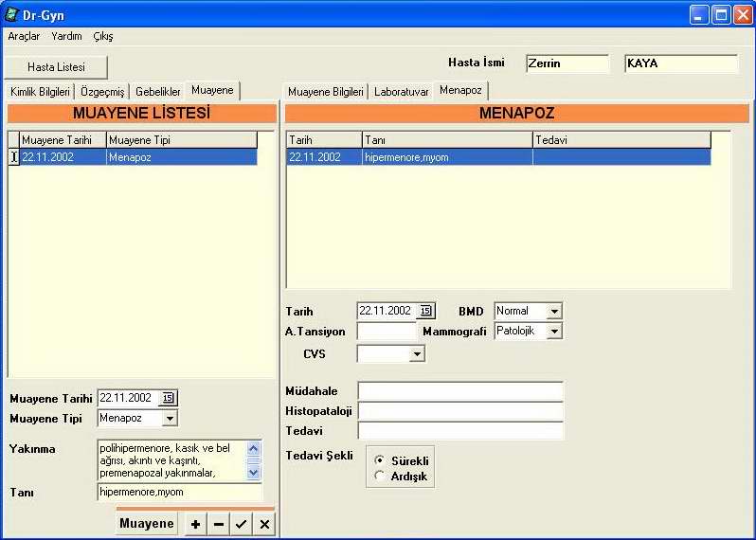
Task: Open the Araçlar menu
Action: [x=24, y=36]
